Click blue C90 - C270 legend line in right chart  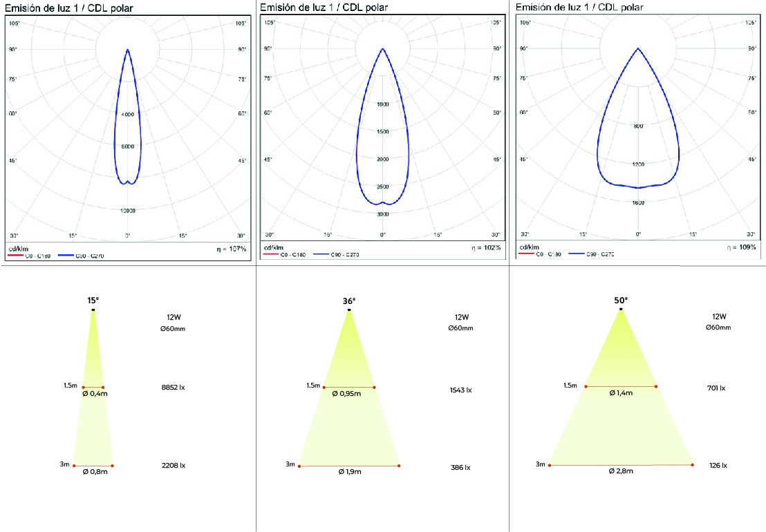[578, 254]
